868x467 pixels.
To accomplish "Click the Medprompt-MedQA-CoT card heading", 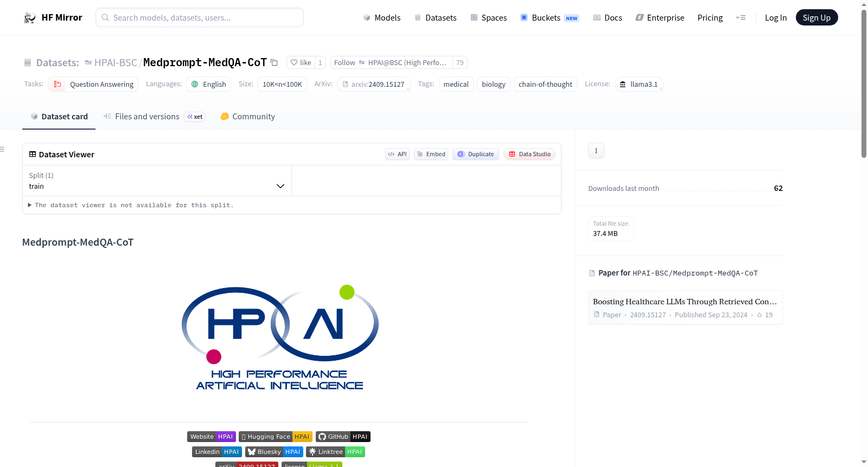I will 78,242.
